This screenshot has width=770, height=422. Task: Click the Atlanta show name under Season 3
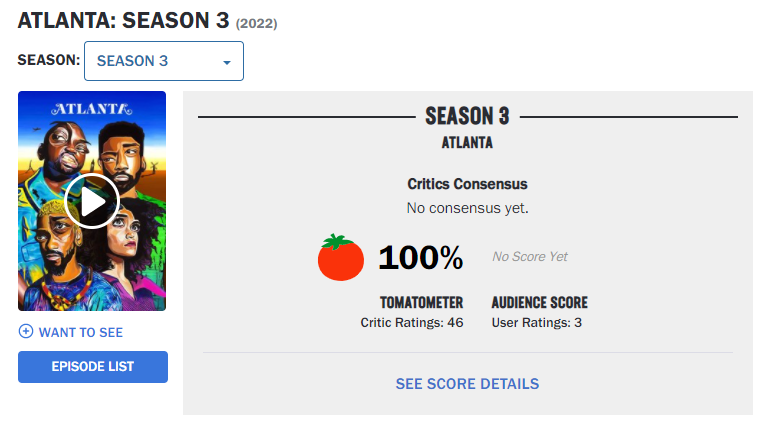click(x=467, y=142)
